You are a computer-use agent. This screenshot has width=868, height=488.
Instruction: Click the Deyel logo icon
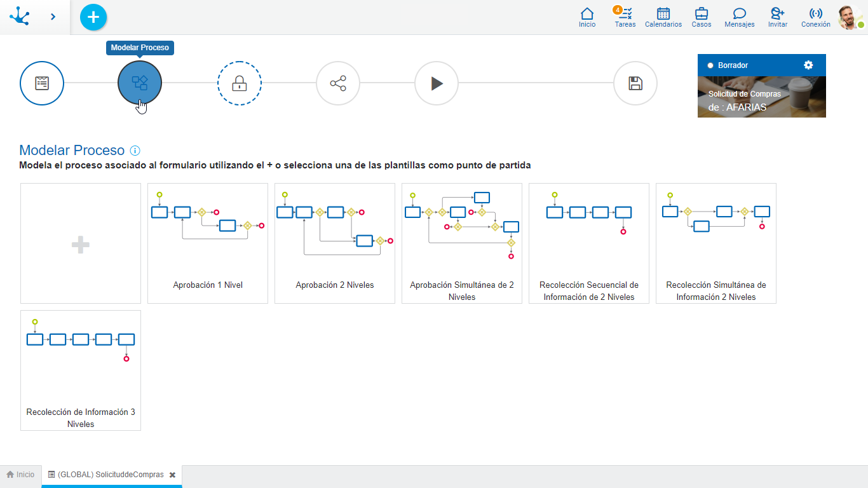point(20,17)
